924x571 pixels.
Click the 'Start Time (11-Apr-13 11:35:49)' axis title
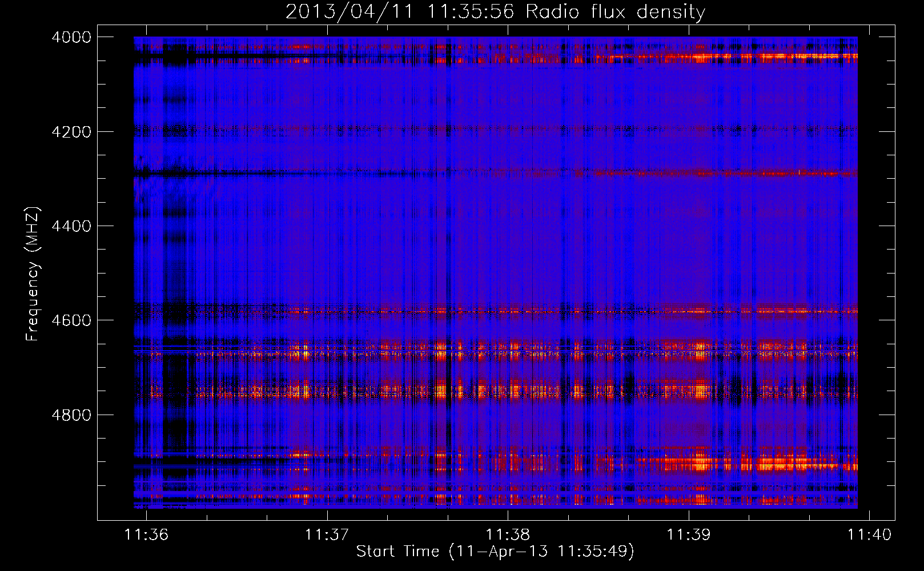495,552
